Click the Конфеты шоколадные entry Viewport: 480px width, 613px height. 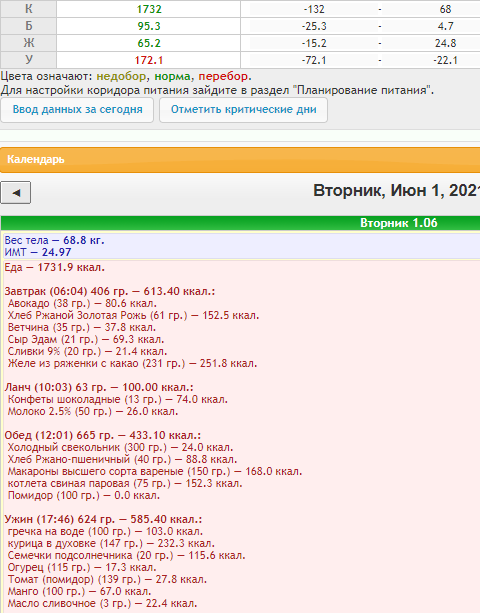click(118, 400)
